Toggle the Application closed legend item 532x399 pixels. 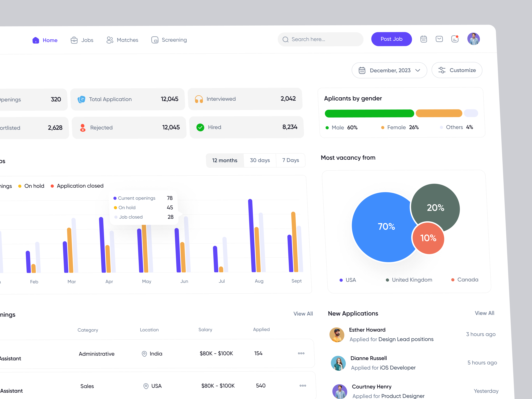77,186
